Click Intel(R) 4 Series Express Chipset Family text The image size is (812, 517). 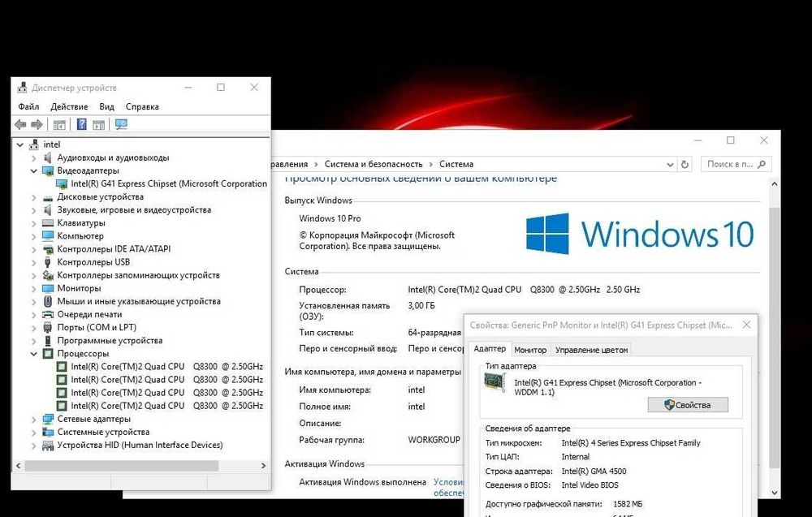631,443
